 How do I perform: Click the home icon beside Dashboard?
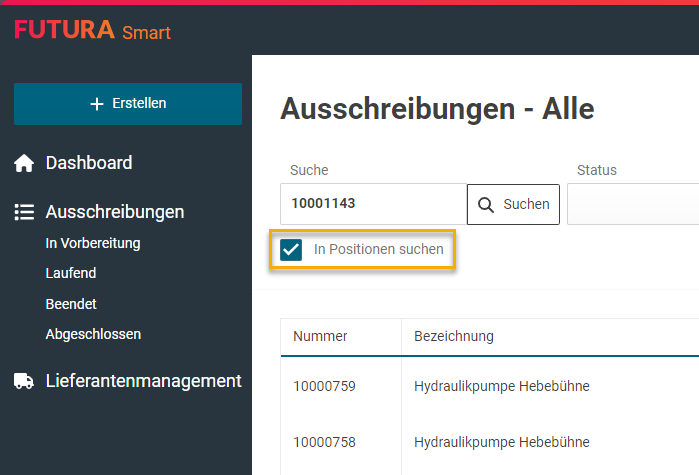click(24, 163)
